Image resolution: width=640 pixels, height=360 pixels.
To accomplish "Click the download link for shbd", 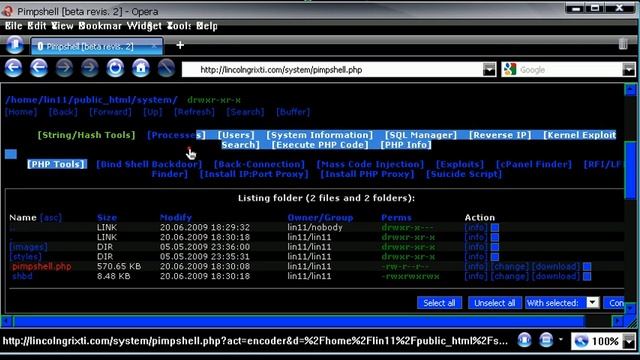I will pyautogui.click(x=556, y=276).
